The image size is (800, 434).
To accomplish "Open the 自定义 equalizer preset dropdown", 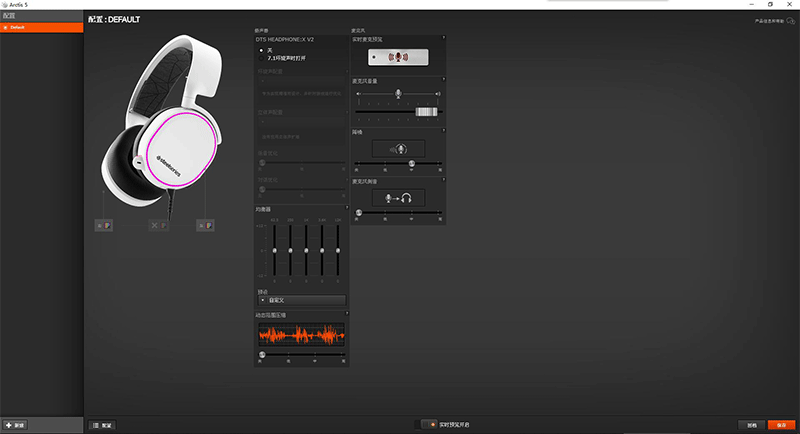I will click(x=302, y=300).
